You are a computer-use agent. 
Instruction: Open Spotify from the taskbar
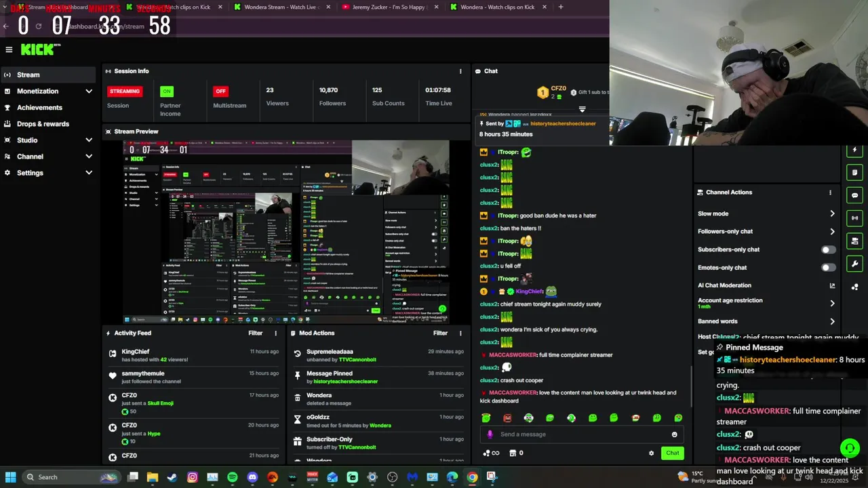pyautogui.click(x=233, y=477)
